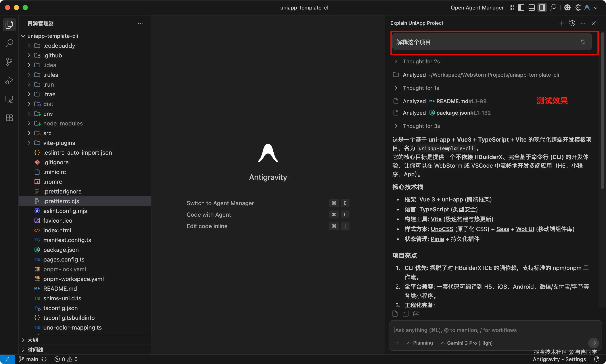606x364 pixels.
Task: Click the undo arrow on the prompt message
Action: point(583,42)
